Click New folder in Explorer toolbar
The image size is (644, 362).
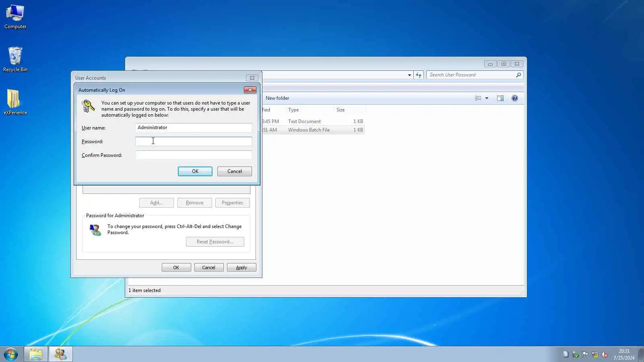coord(277,98)
